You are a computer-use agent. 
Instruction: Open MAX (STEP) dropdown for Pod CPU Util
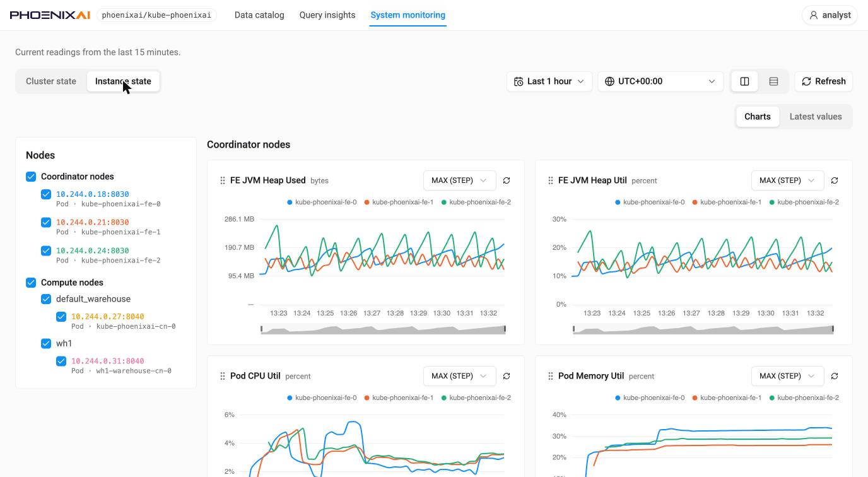pos(459,376)
